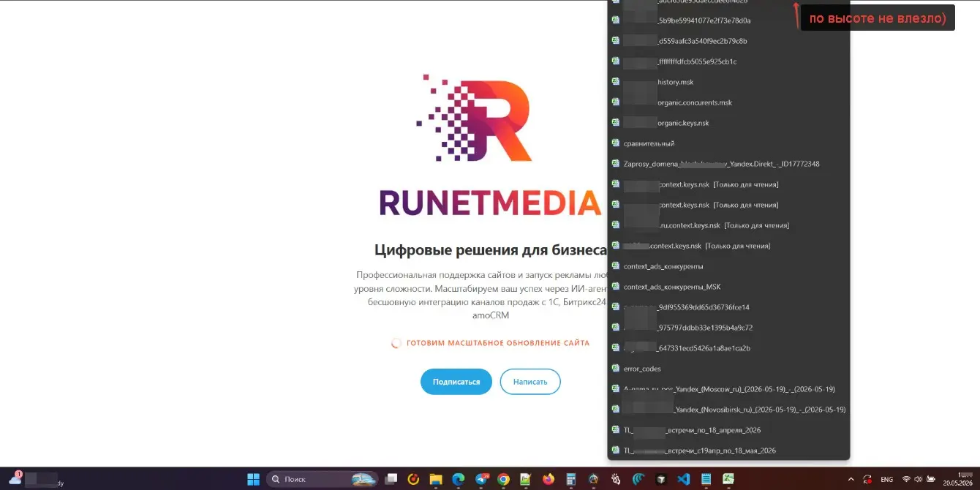Click the RUNETMEDIA logo image

489,144
